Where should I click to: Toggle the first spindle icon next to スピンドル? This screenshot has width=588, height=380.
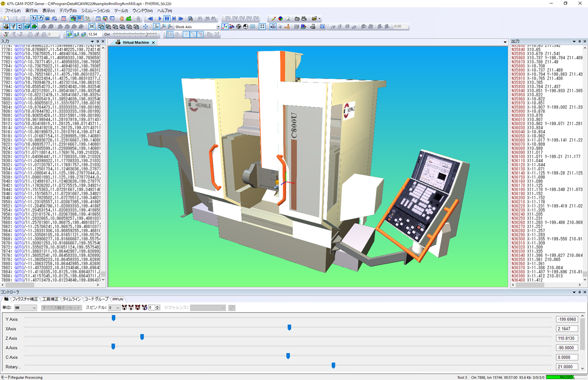pos(124,307)
